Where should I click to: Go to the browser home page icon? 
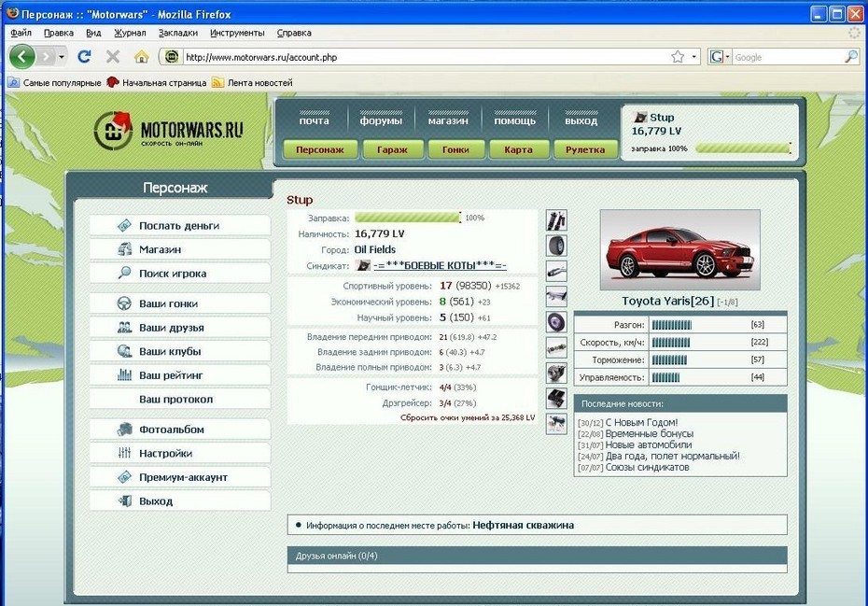[142, 57]
